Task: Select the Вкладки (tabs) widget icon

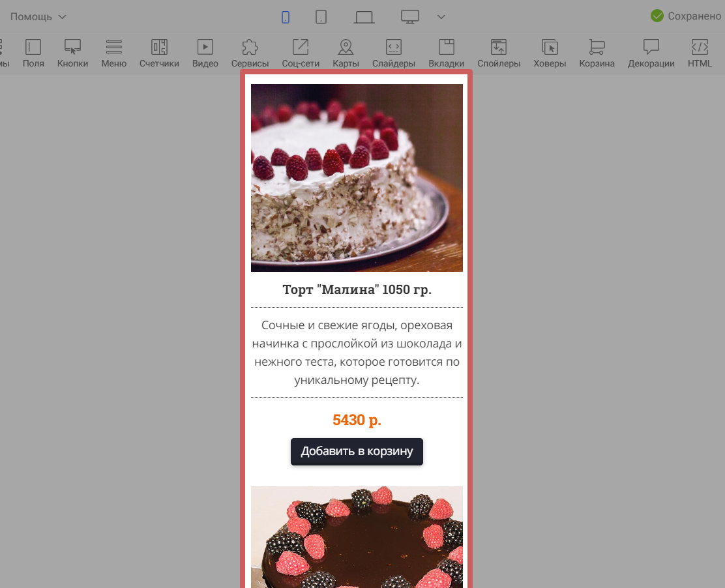Action: pos(446,48)
